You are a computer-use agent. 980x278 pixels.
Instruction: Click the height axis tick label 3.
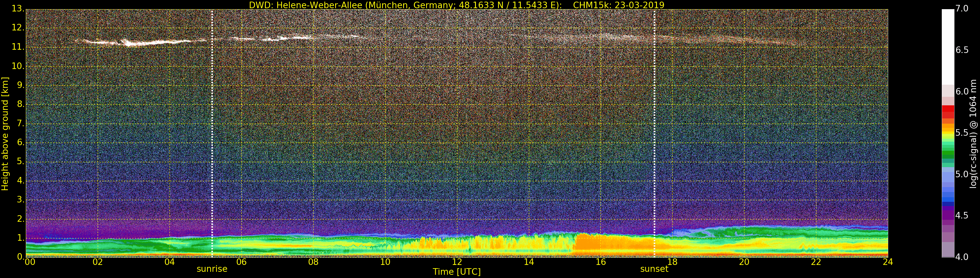click(x=20, y=200)
